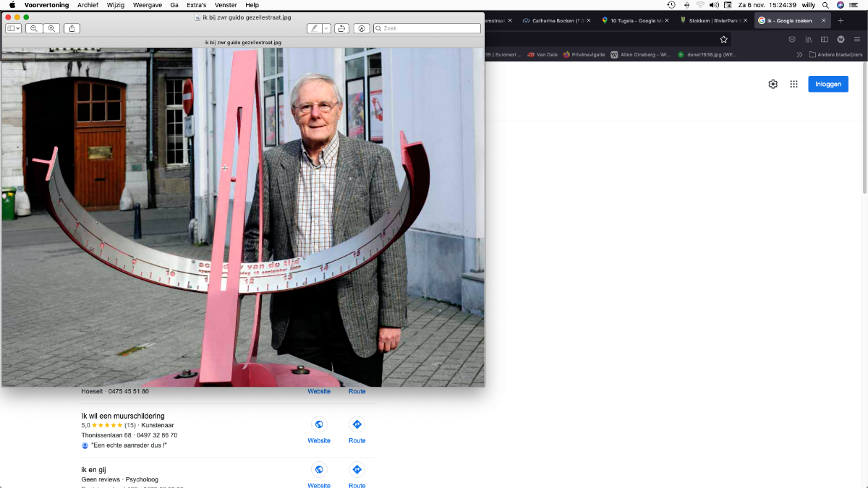868x488 pixels.
Task: Open the Google apps grid
Action: (x=793, y=84)
